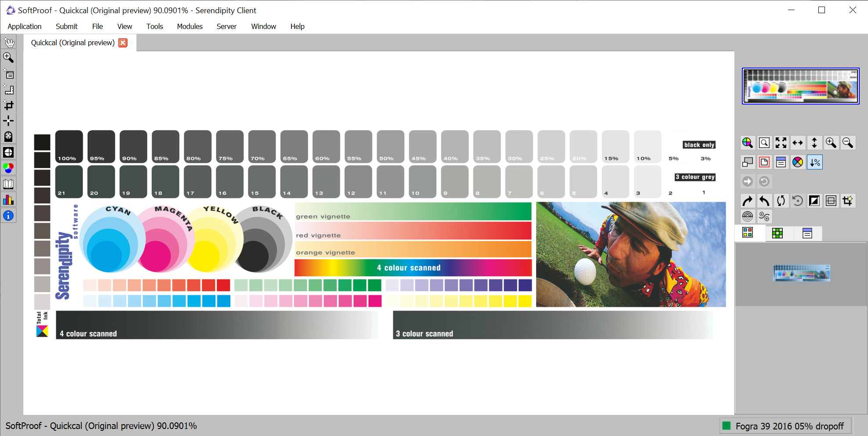Select the hand pan tool
The height and width of the screenshot is (436, 868).
8,42
